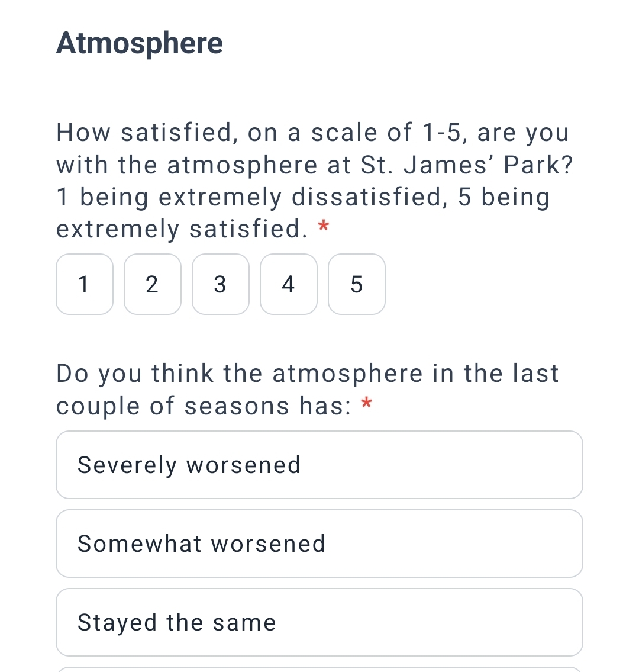Pick the middle rating 3 box

221,284
